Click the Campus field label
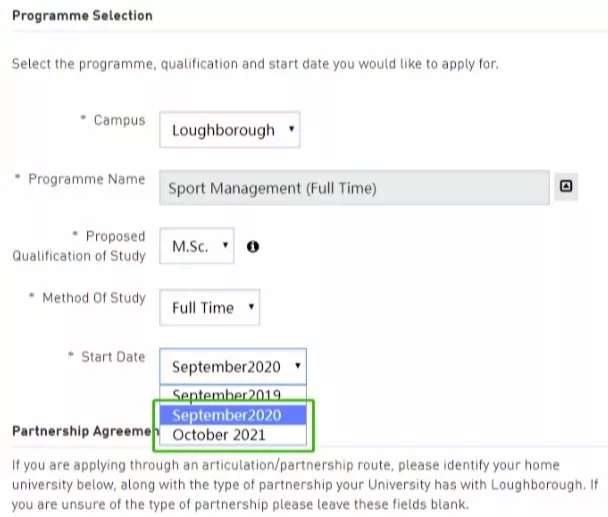The image size is (608, 517). coord(119,120)
